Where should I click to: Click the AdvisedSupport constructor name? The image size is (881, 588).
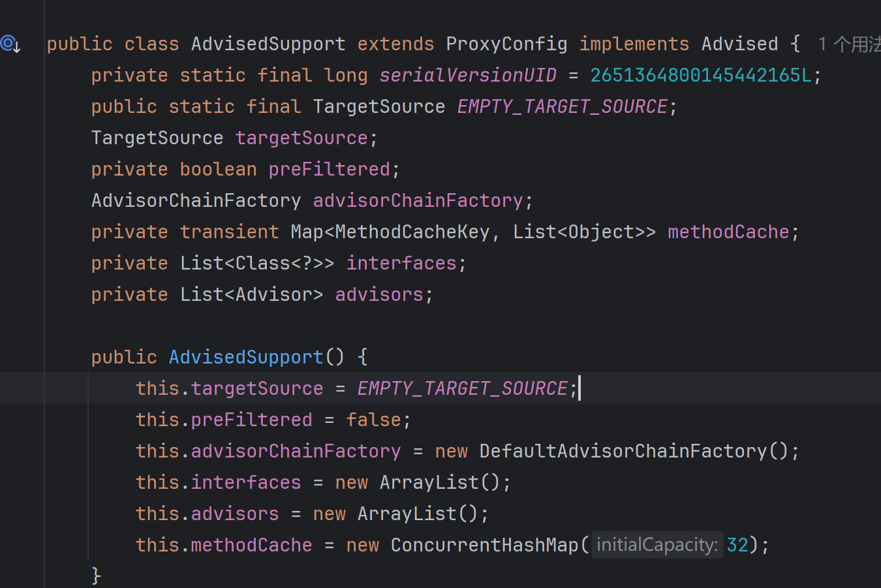[x=245, y=357]
